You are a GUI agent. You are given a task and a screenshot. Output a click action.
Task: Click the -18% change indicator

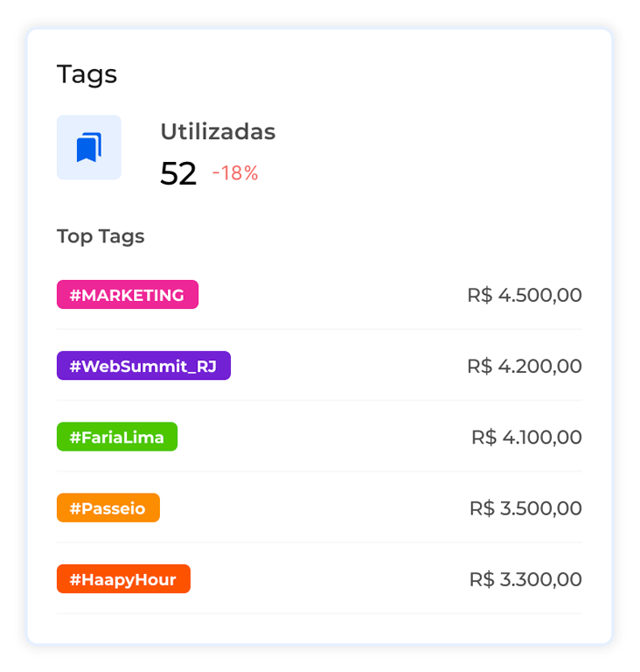coord(235,173)
